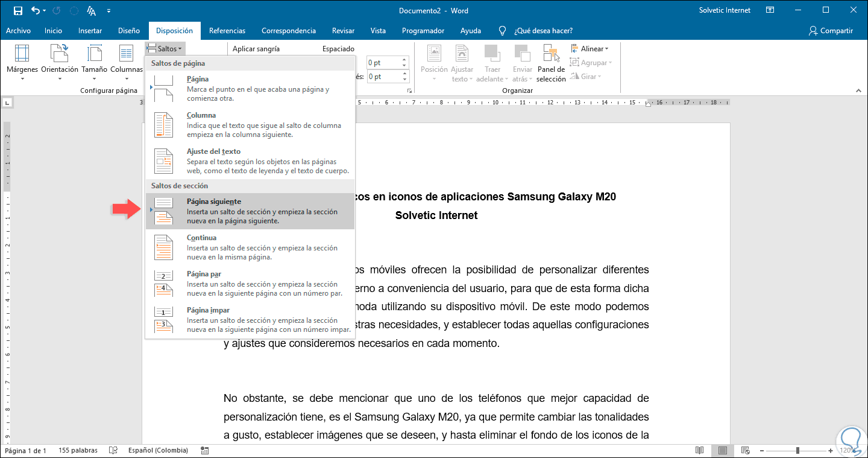Switch to the Inicio tab

coord(53,31)
